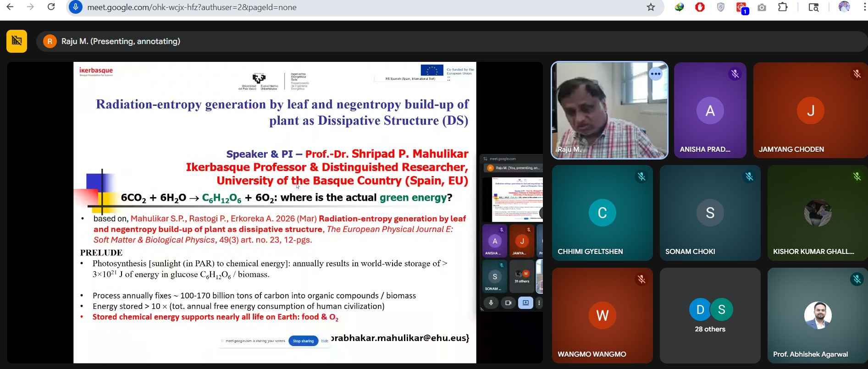
Task: Click 'Stored chemical energy supports' bullet line
Action: (x=216, y=317)
